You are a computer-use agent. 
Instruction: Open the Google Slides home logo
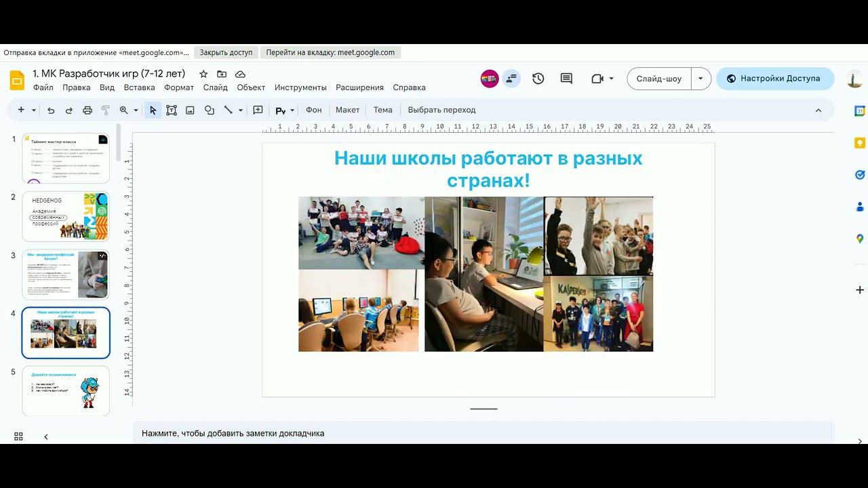click(17, 80)
